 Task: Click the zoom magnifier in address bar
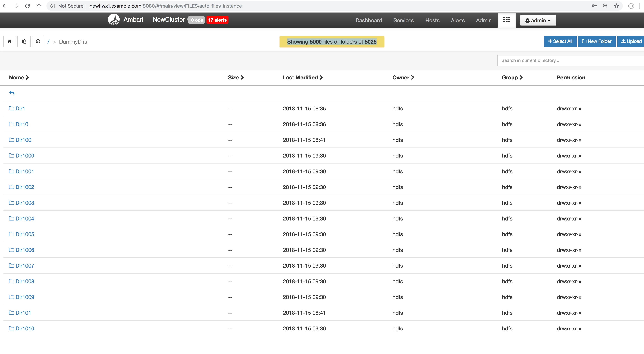(605, 6)
